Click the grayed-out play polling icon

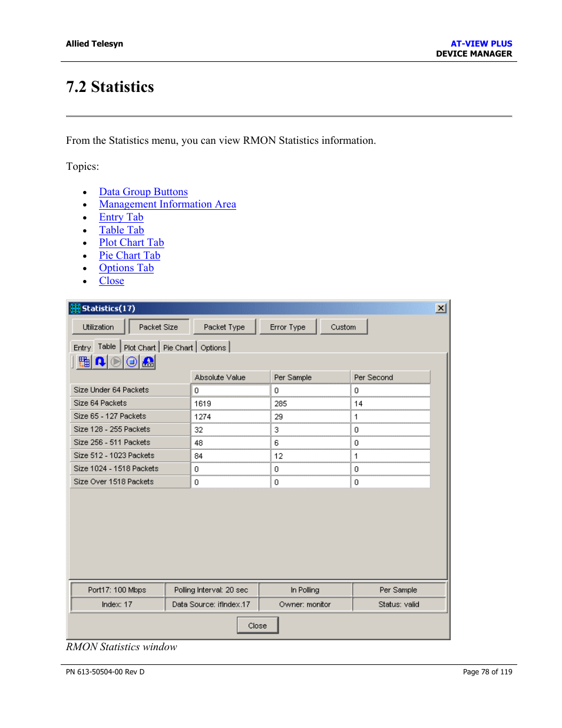(116, 362)
